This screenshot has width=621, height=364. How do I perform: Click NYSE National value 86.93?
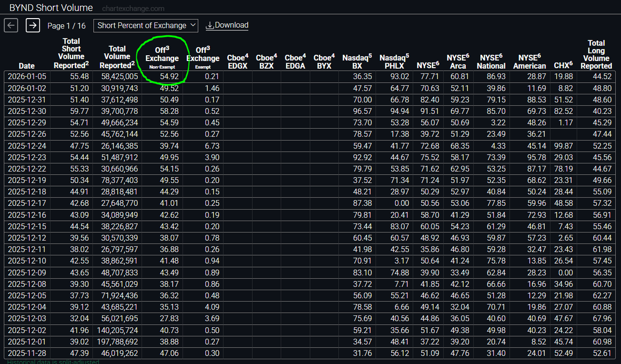(x=496, y=77)
